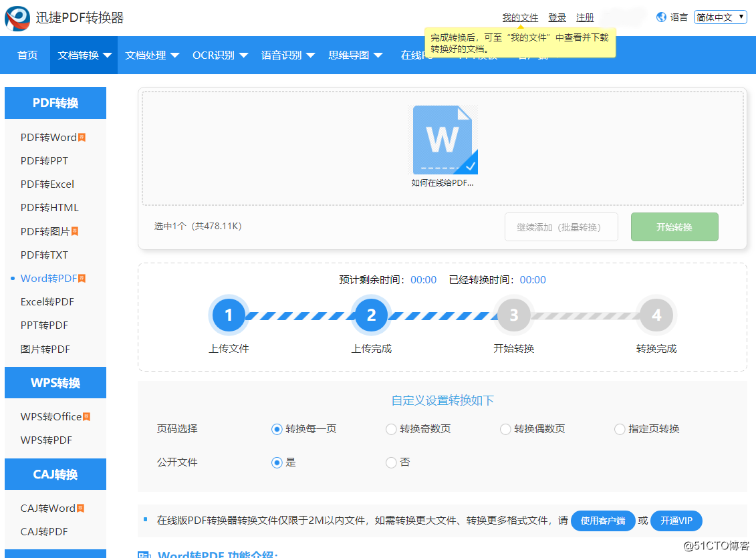Select 转换每一页 radio option

pyautogui.click(x=277, y=429)
